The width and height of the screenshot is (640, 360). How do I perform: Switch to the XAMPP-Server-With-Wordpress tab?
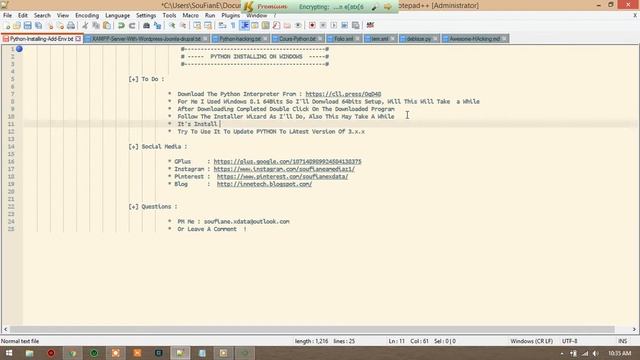(x=146, y=39)
